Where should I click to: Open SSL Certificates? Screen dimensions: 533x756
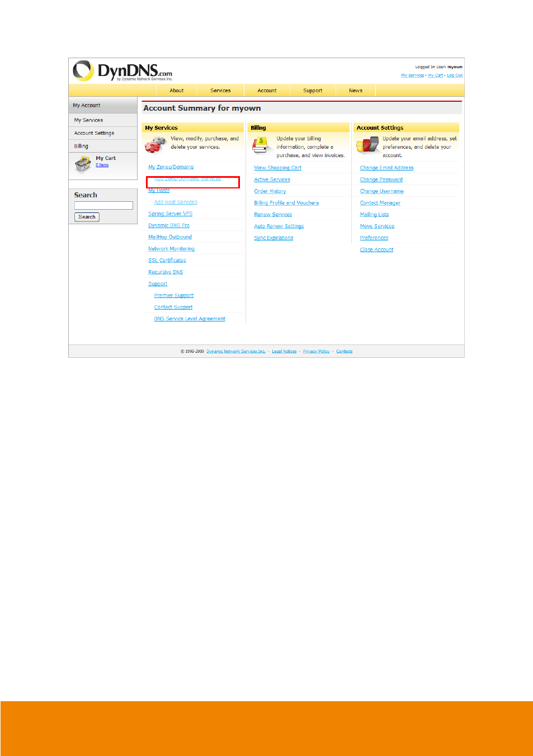pos(167,261)
